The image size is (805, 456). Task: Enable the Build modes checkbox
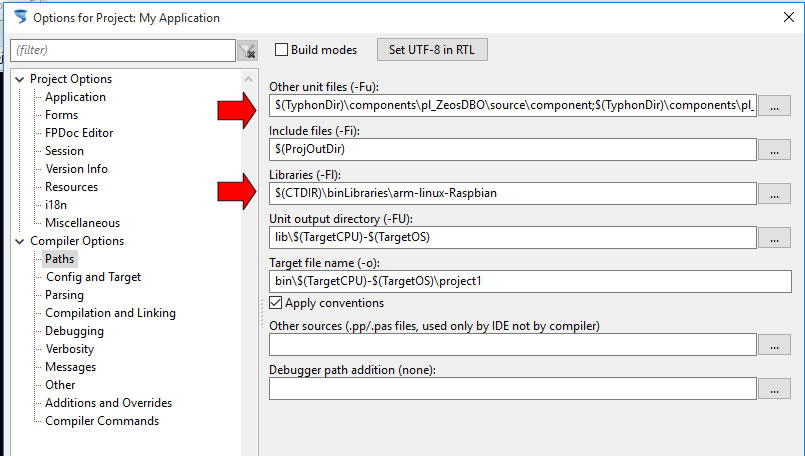coord(281,50)
